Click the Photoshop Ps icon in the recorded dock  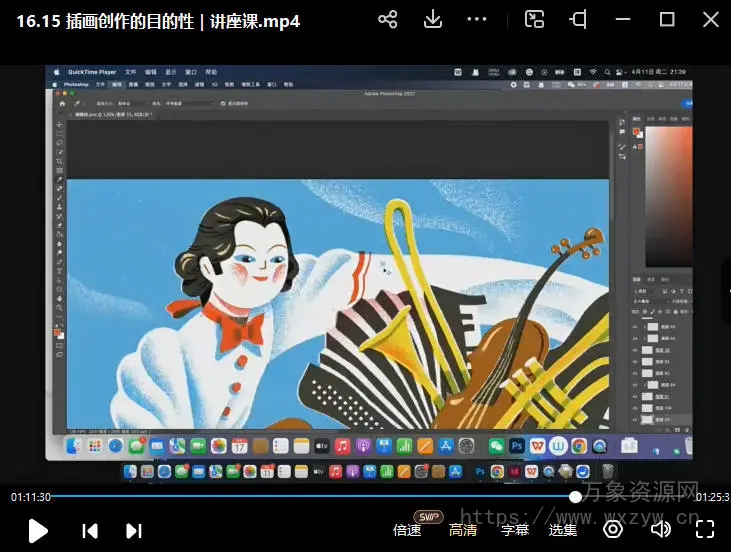pos(517,446)
